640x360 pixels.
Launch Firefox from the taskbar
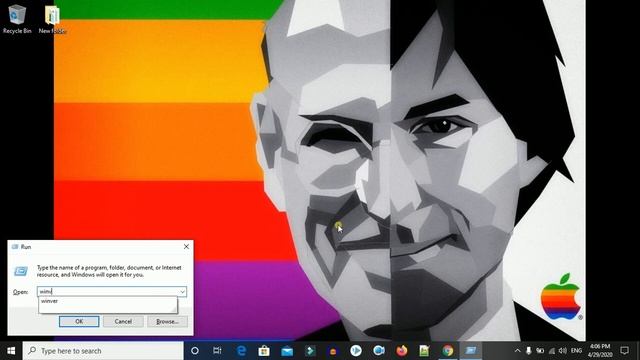coord(402,351)
